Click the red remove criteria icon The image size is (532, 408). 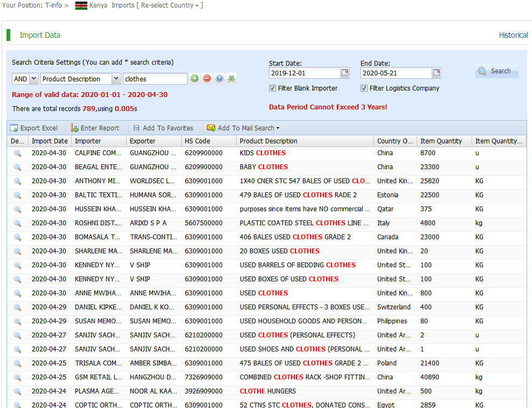pos(207,79)
